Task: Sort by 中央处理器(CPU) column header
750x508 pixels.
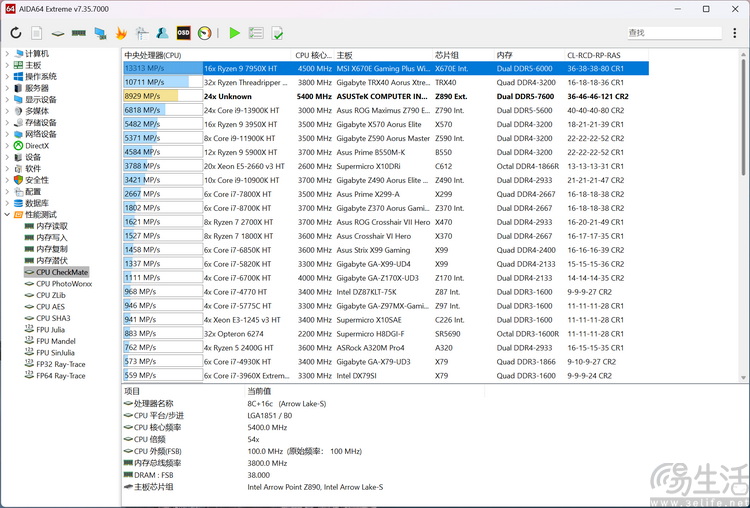Action: tap(207, 55)
